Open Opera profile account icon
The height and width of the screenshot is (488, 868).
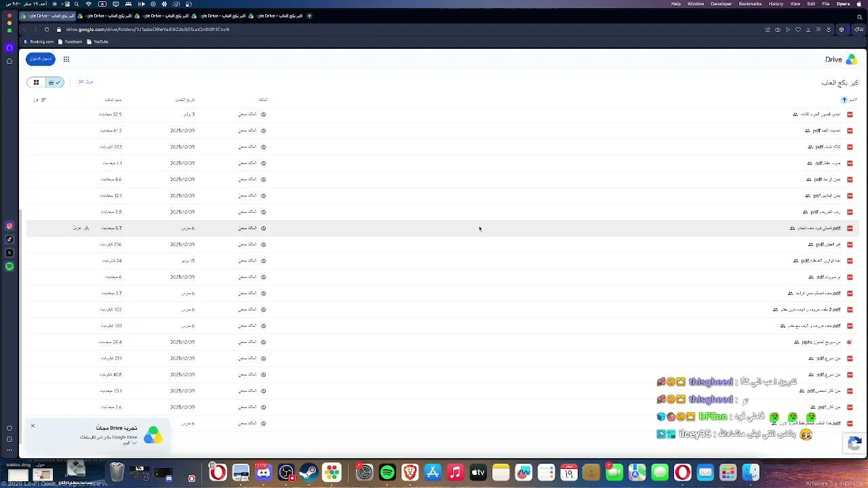point(829,29)
